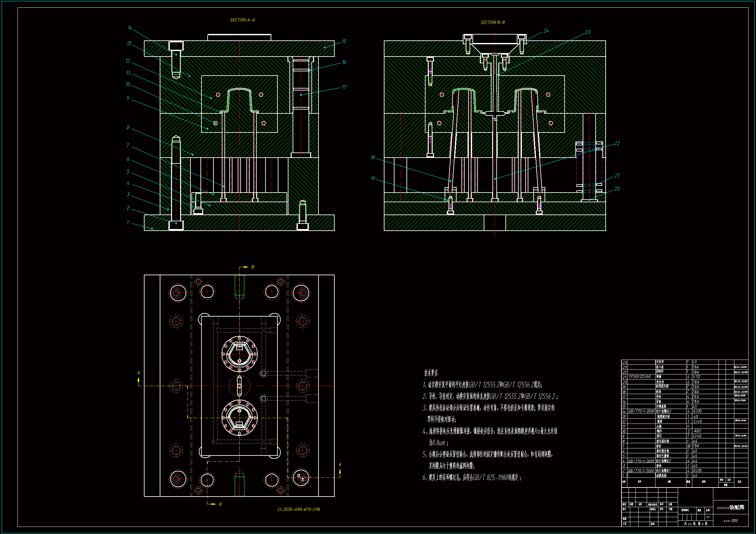The image size is (756, 534).
Task: Click the upper cavity circle in plan view
Action: (239, 354)
